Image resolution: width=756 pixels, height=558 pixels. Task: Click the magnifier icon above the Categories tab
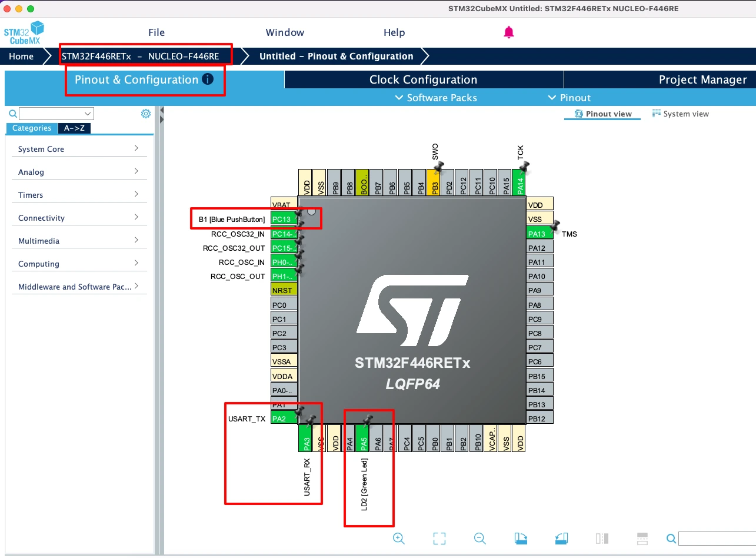13,114
